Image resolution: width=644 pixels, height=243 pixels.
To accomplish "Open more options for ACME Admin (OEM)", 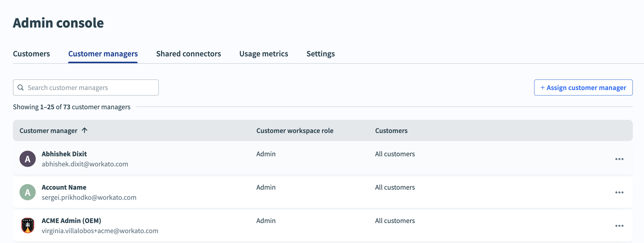I will pos(619,226).
